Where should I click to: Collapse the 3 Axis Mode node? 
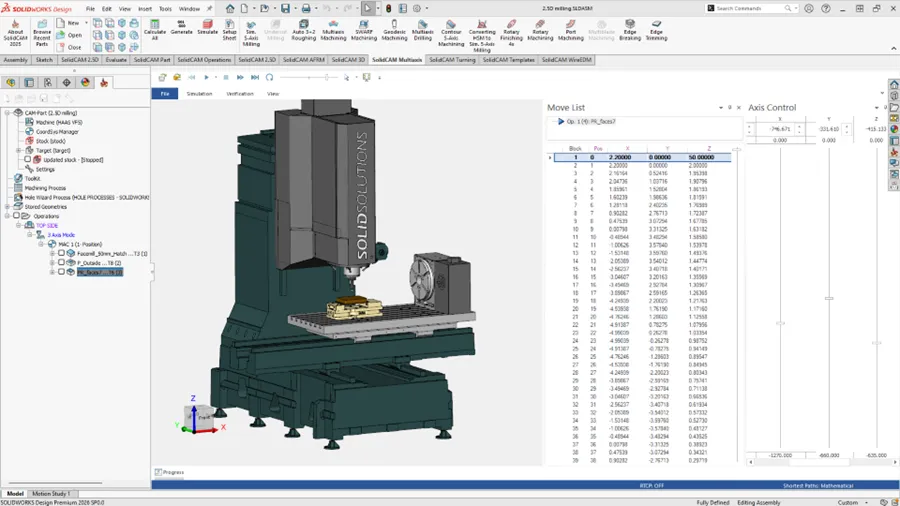pyautogui.click(x=30, y=235)
